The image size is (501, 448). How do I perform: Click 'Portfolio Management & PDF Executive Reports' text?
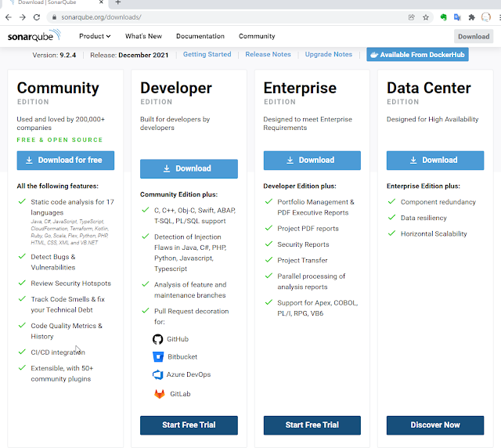click(315, 208)
